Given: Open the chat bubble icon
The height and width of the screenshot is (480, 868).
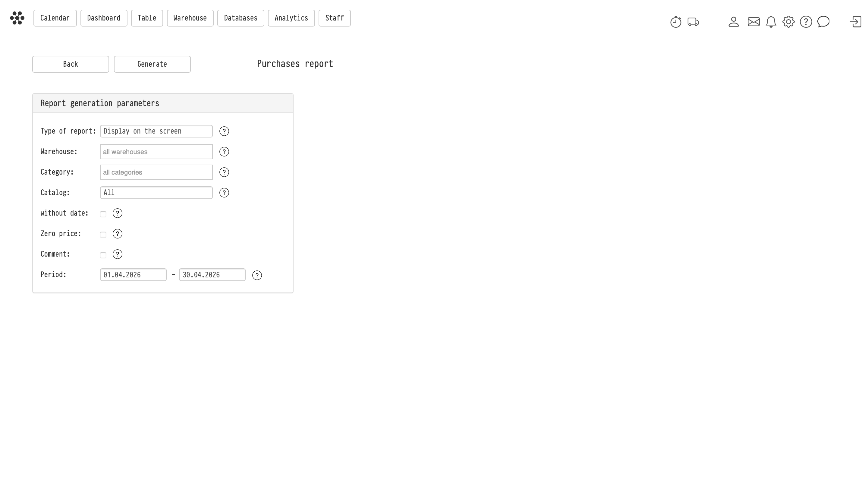Looking at the screenshot, I should (823, 22).
